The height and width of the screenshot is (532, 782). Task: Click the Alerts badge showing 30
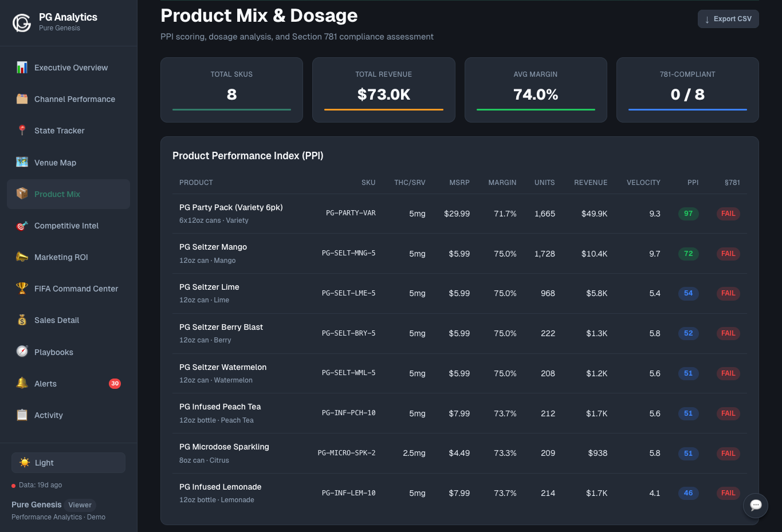pyautogui.click(x=115, y=383)
